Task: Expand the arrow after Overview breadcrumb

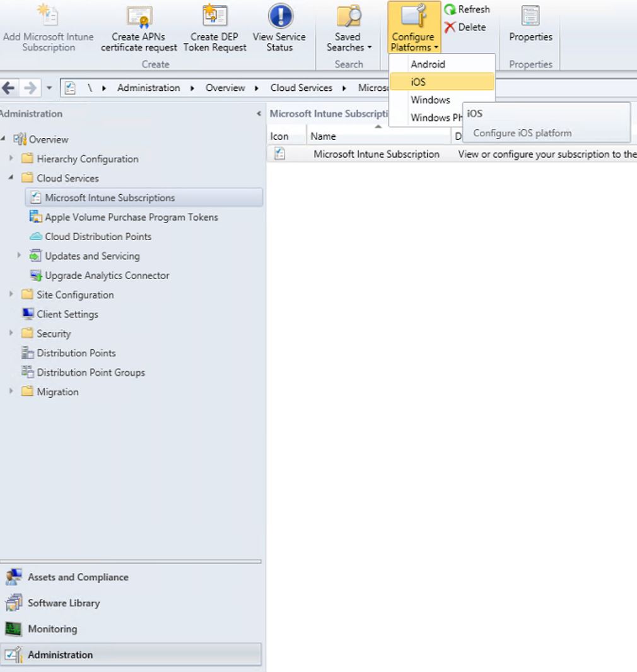Action: click(256, 88)
